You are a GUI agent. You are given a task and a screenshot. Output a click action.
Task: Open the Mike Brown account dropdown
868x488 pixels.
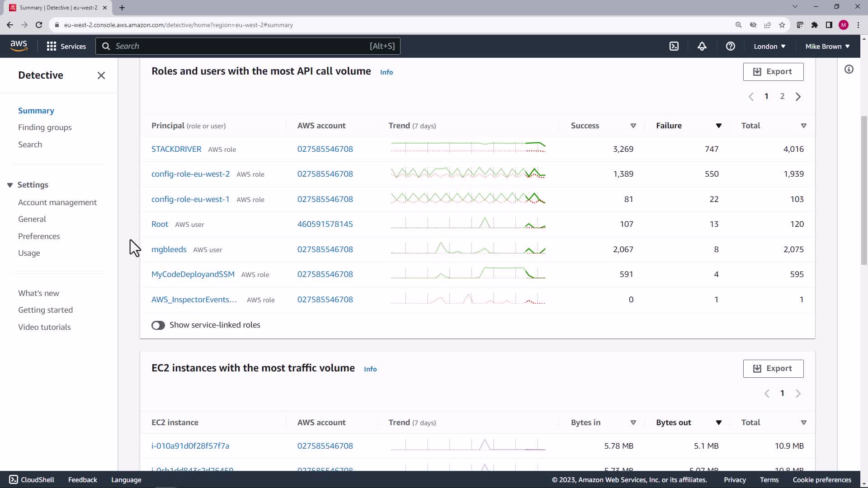pyautogui.click(x=827, y=46)
